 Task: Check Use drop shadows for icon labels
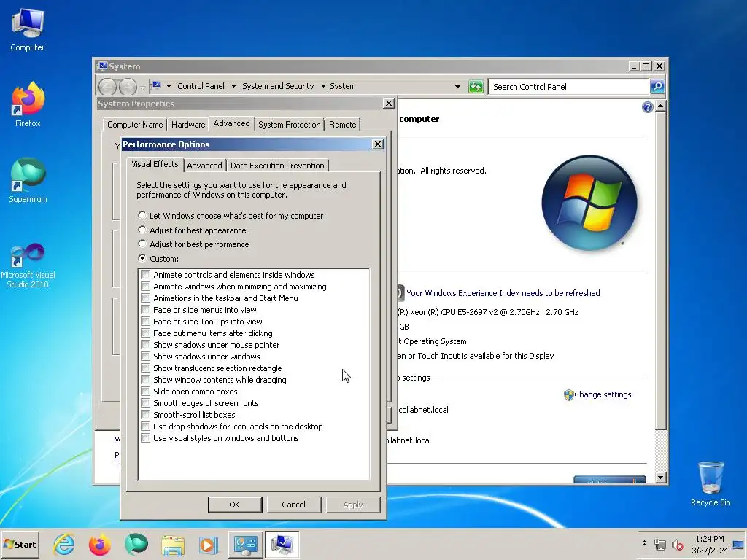pos(146,427)
